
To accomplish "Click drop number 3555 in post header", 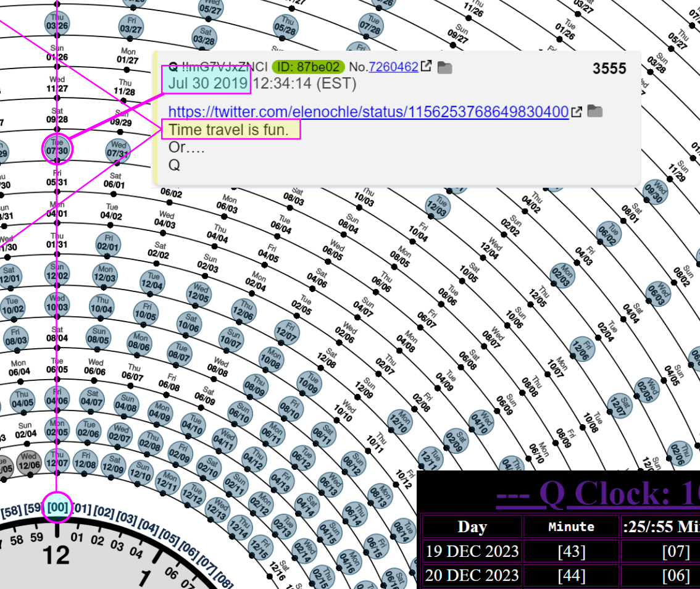I will [x=609, y=69].
